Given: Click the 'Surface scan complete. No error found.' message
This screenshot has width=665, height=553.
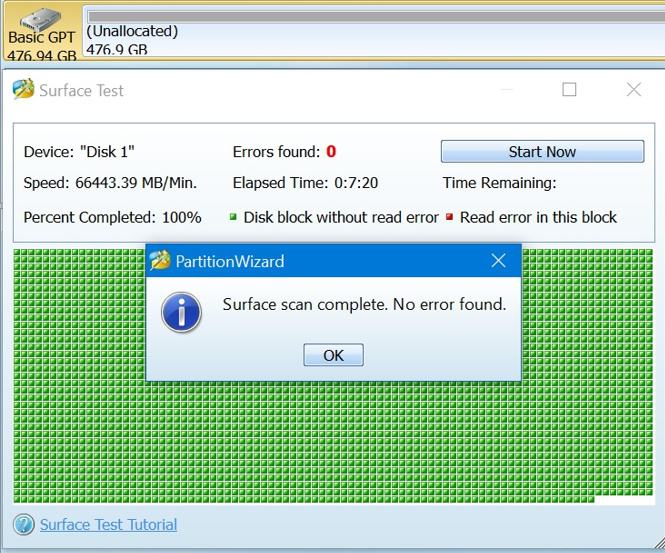Looking at the screenshot, I should click(364, 304).
